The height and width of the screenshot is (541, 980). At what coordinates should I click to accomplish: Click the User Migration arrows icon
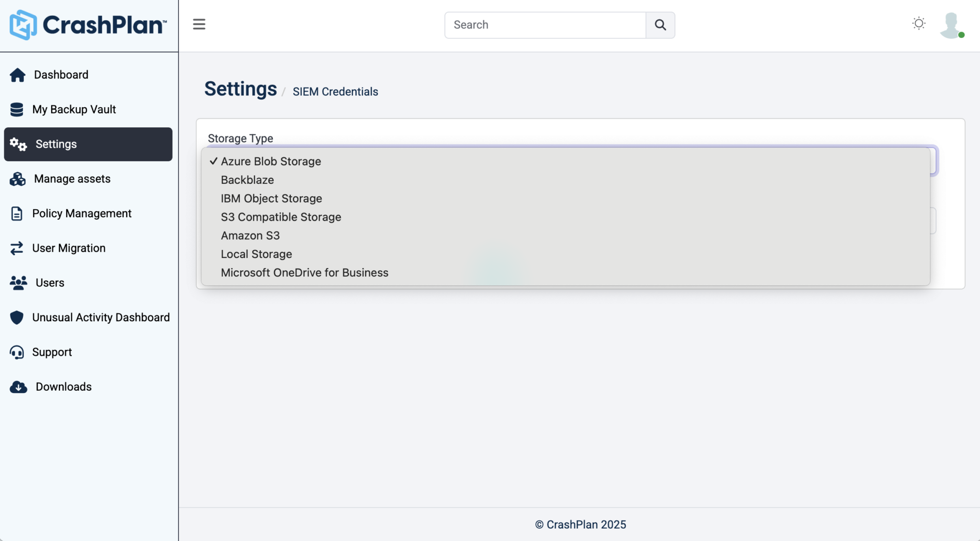pos(17,248)
